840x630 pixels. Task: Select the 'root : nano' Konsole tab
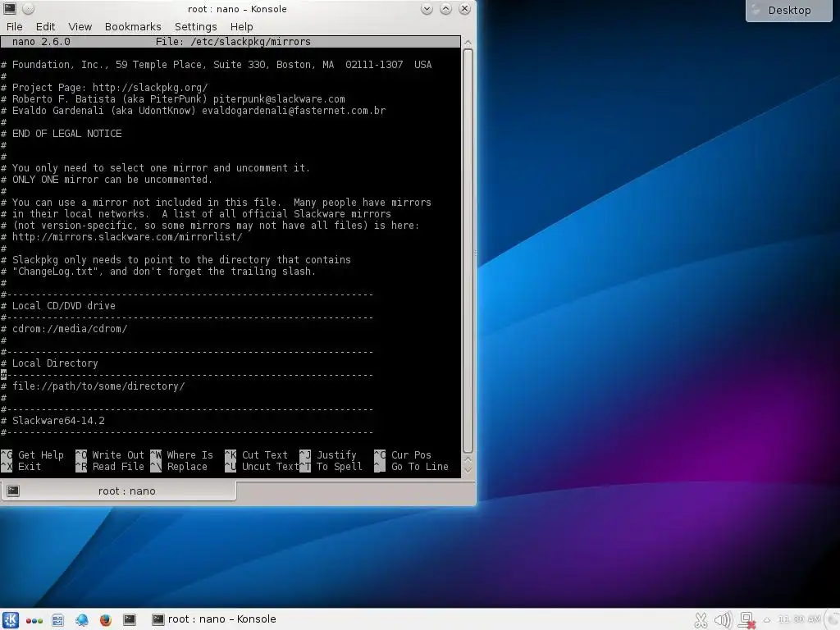118,491
